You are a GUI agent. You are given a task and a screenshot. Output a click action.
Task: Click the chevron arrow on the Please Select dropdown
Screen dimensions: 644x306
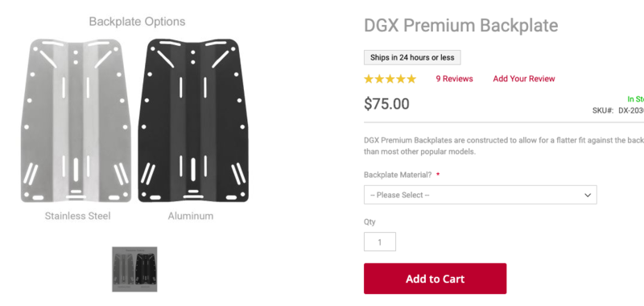pos(588,195)
